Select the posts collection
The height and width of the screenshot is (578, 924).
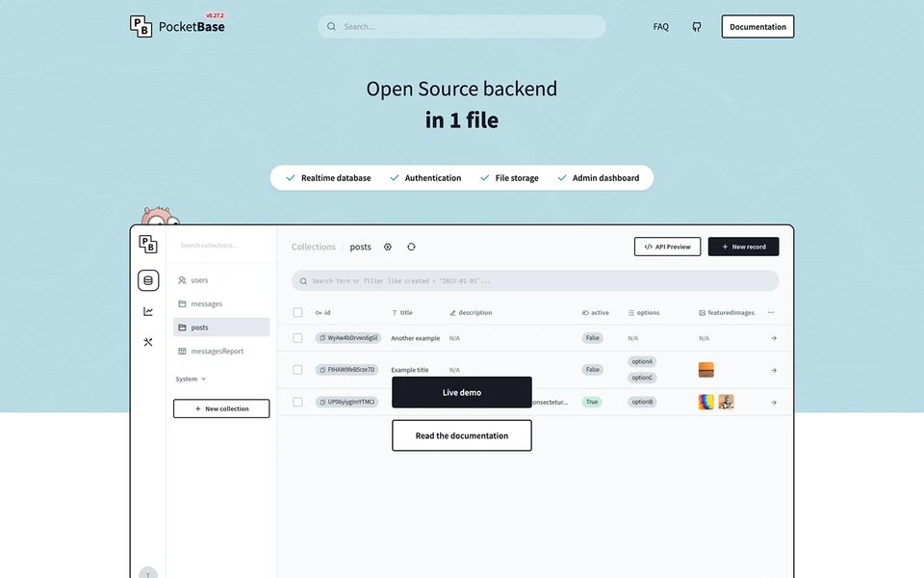pos(221,328)
